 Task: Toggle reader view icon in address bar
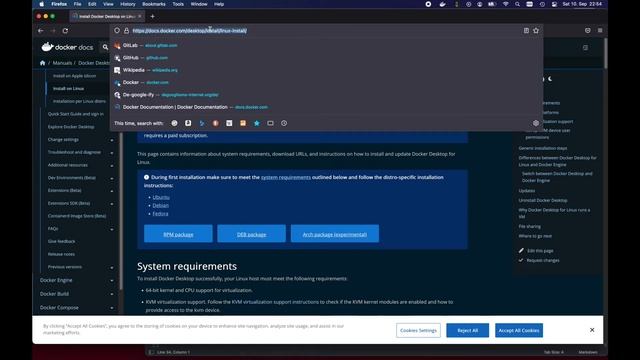pos(526,31)
